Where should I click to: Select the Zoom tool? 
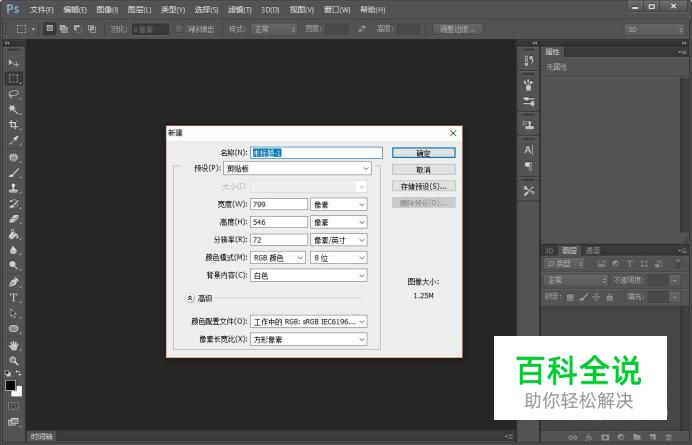click(14, 360)
